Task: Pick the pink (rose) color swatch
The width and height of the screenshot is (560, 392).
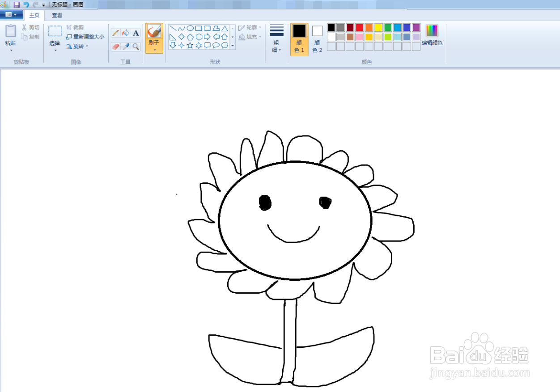Action: 360,37
